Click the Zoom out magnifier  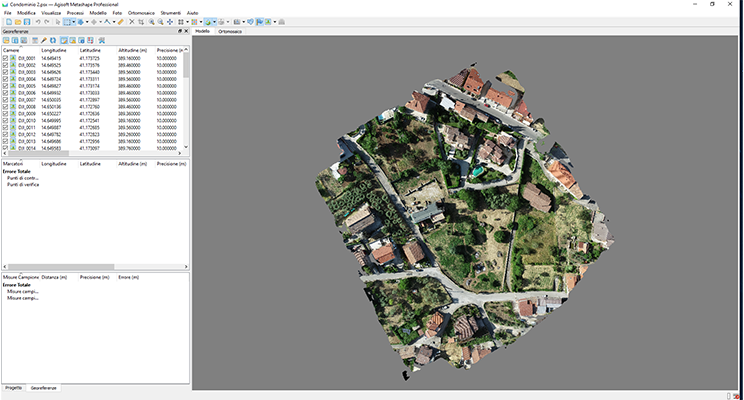(x=160, y=22)
